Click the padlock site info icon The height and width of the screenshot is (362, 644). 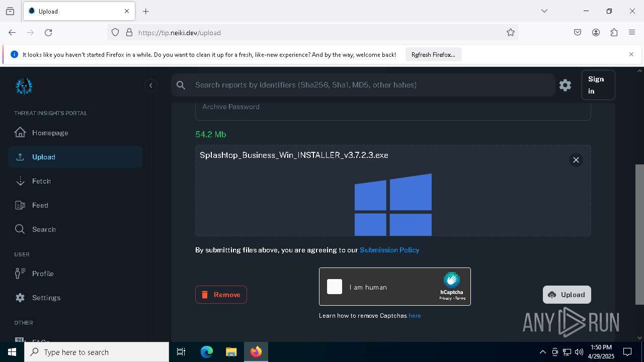click(x=129, y=32)
